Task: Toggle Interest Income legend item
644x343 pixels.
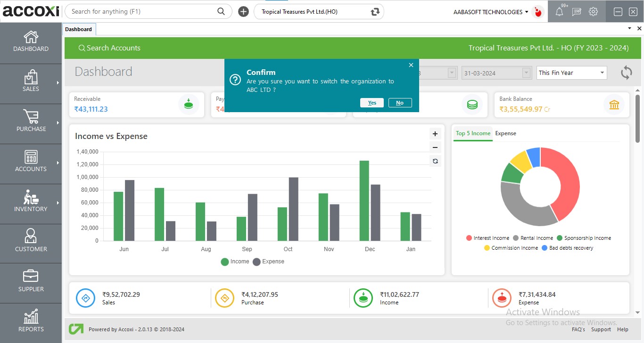Action: coord(487,238)
